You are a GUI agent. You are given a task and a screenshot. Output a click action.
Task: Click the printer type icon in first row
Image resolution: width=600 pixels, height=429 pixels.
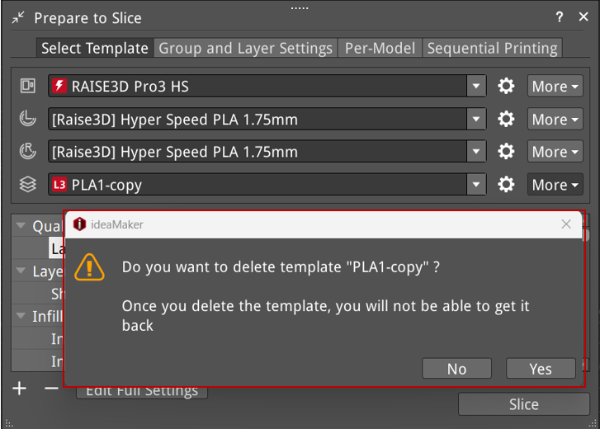pyautogui.click(x=28, y=86)
